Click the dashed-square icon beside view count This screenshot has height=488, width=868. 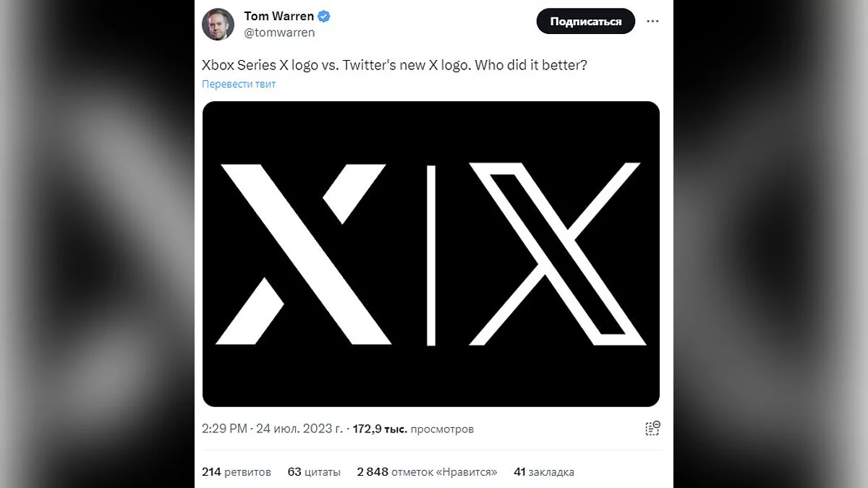pyautogui.click(x=652, y=428)
